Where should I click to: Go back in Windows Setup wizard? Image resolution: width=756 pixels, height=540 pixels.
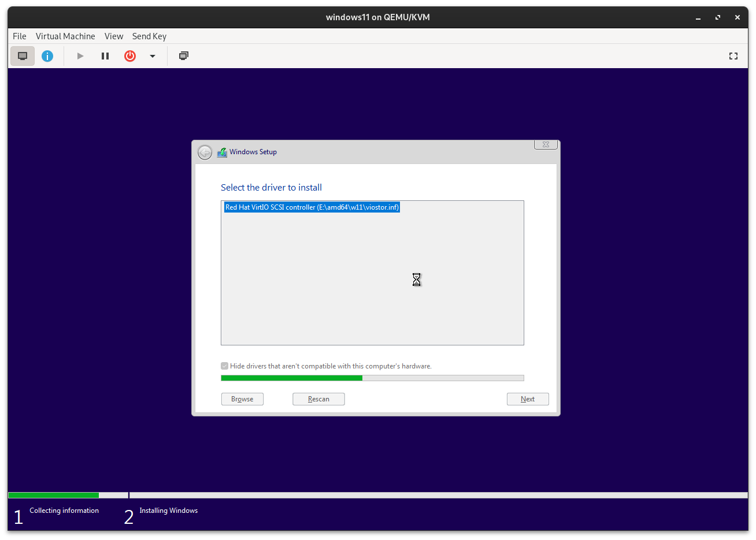coord(205,152)
